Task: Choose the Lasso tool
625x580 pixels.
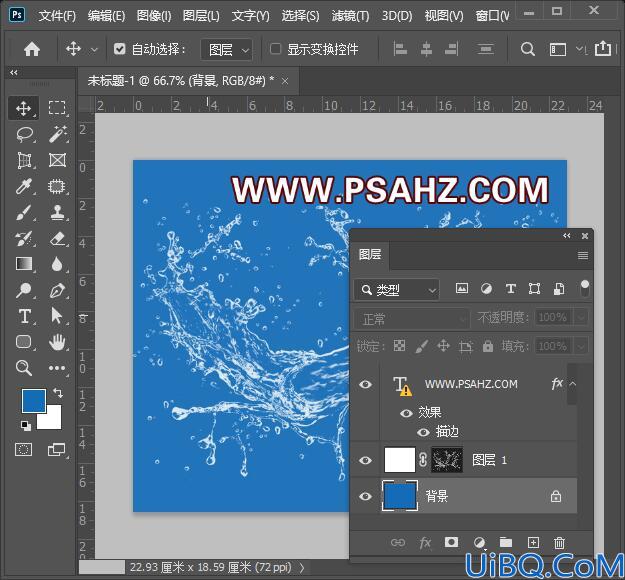Action: pyautogui.click(x=25, y=134)
